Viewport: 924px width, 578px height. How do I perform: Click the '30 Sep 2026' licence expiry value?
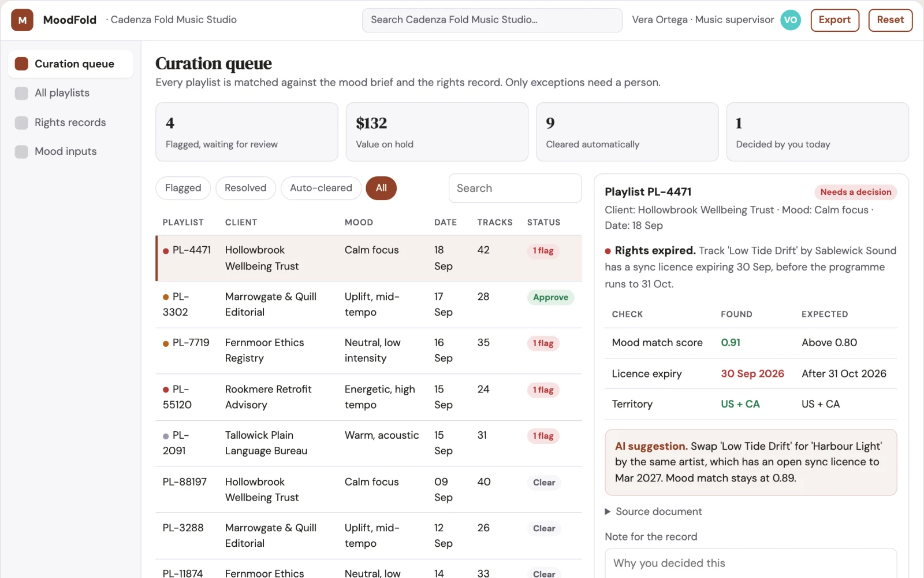[x=752, y=373]
